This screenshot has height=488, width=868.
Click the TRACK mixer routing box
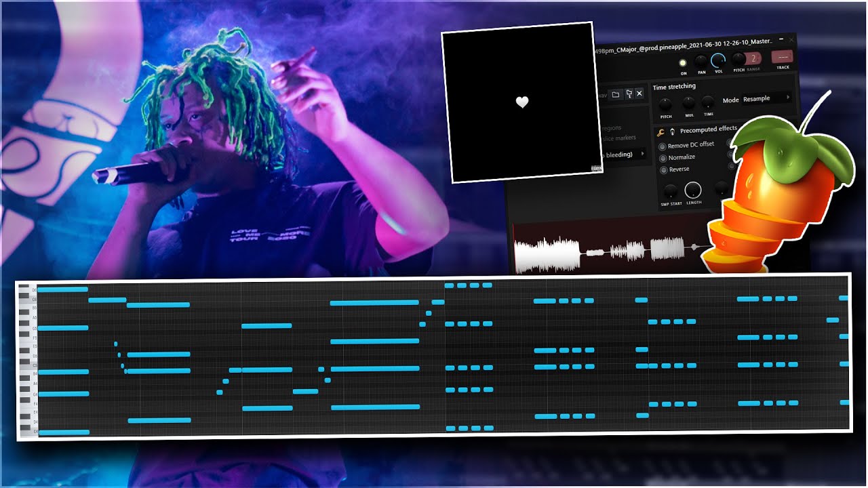(x=783, y=57)
